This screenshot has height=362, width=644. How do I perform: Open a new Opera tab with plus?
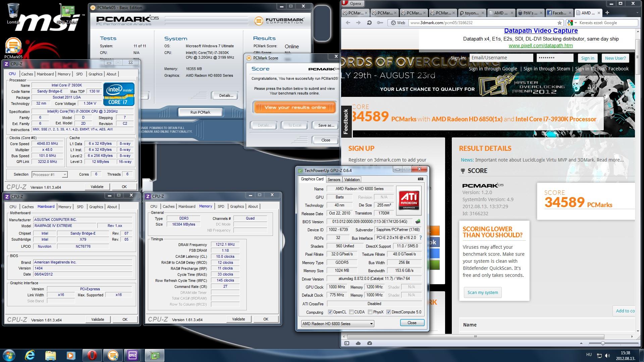pyautogui.click(x=607, y=13)
